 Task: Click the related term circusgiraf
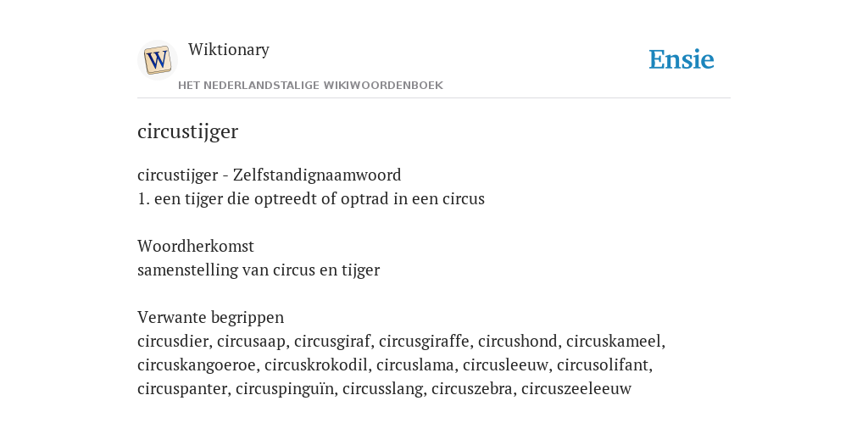point(332,342)
